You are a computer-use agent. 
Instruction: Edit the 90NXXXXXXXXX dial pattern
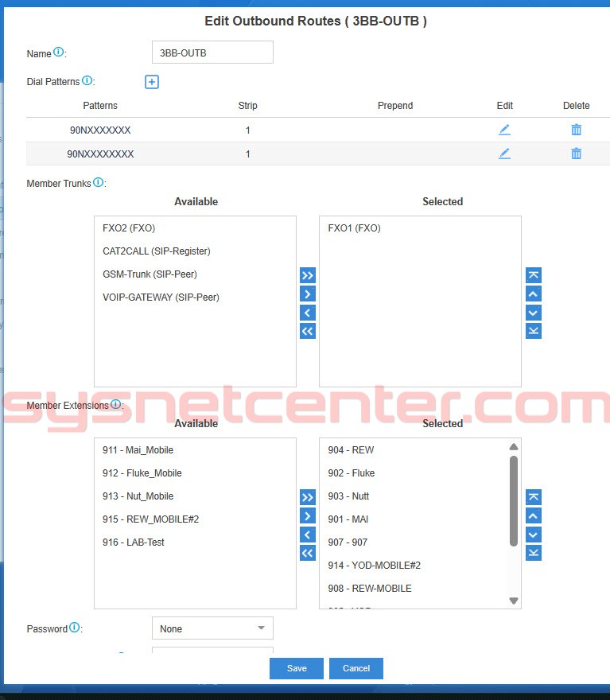click(x=504, y=154)
